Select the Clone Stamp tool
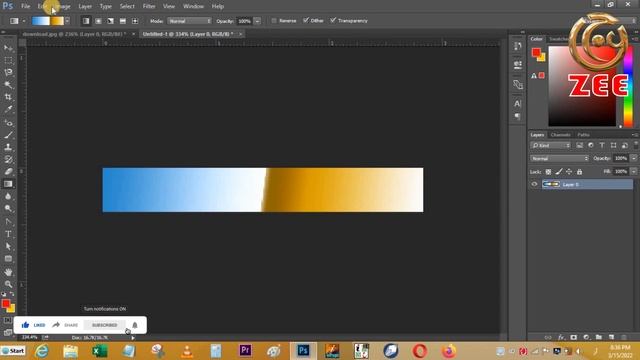 (8, 147)
